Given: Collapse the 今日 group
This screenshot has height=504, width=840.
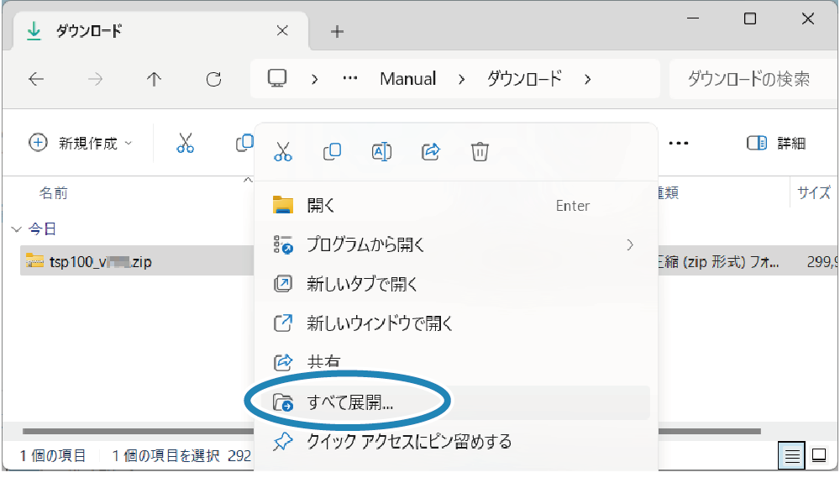Looking at the screenshot, I should tap(16, 228).
